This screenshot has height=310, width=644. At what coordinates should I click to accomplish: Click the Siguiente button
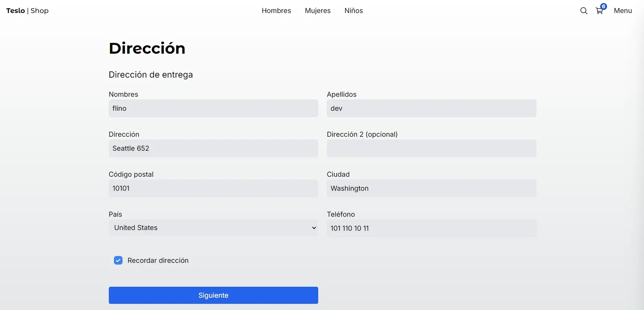coord(214,295)
